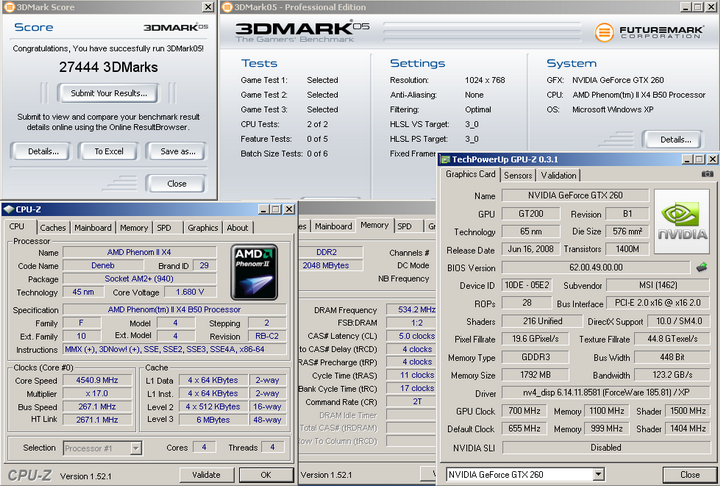This screenshot has width=720, height=486.
Task: Click the Package value Socket AM2+ (940)
Action: coord(139,278)
